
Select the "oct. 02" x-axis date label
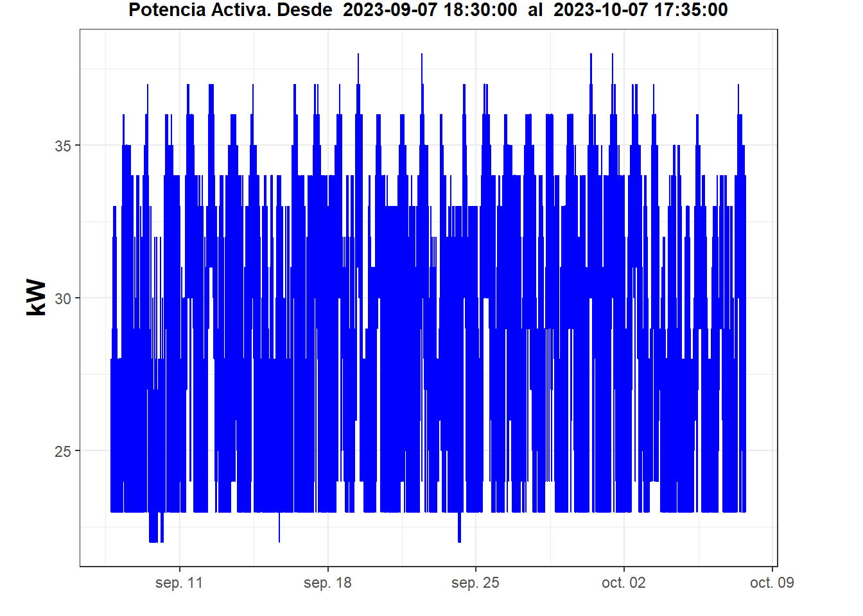point(623,583)
